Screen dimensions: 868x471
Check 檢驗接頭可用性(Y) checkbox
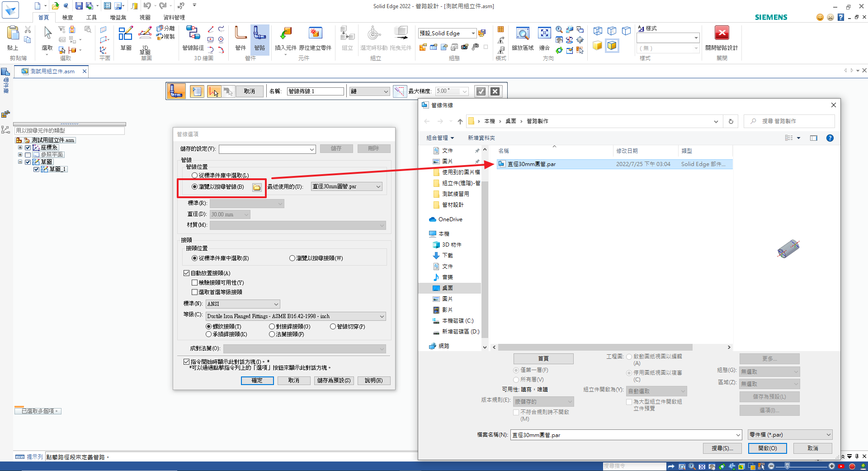(x=194, y=283)
